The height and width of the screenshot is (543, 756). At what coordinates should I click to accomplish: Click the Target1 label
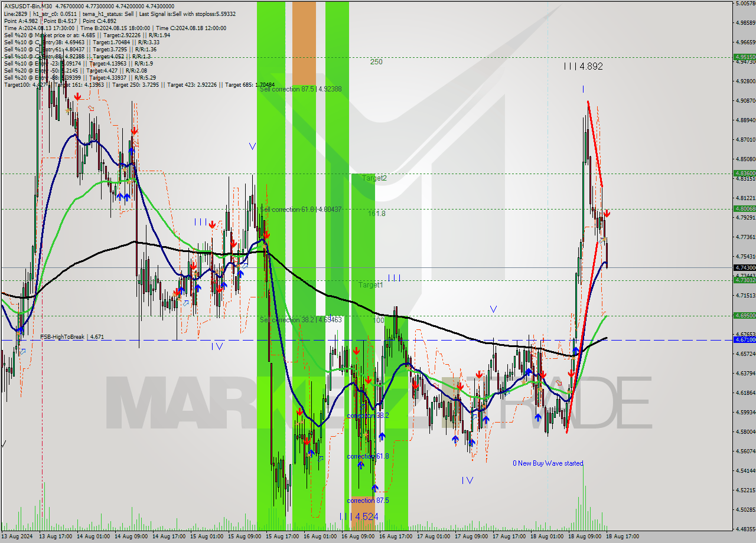[x=371, y=284]
